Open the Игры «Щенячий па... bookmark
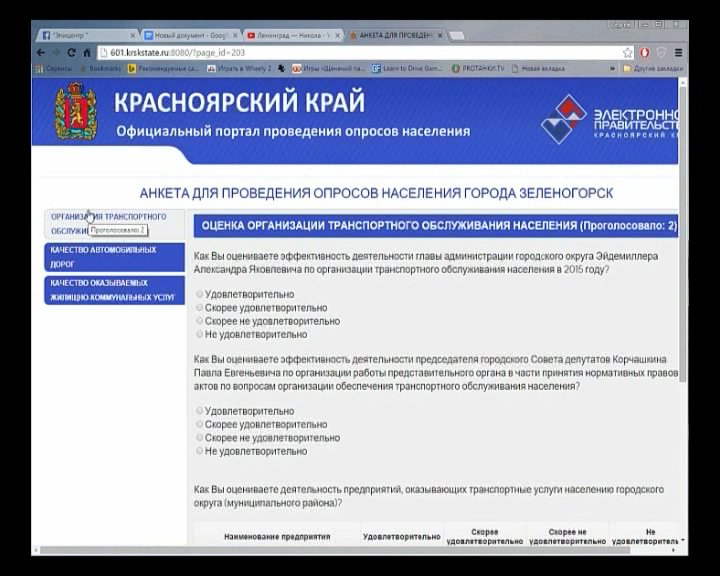Viewport: 720px width, 576px height. pyautogui.click(x=328, y=68)
